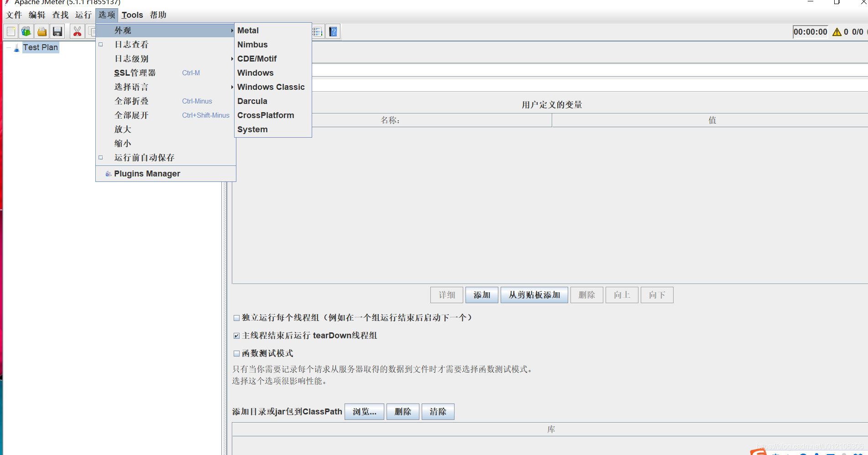Collapse the Test Plan tree node handle
The height and width of the screenshot is (455, 868).
8,47
